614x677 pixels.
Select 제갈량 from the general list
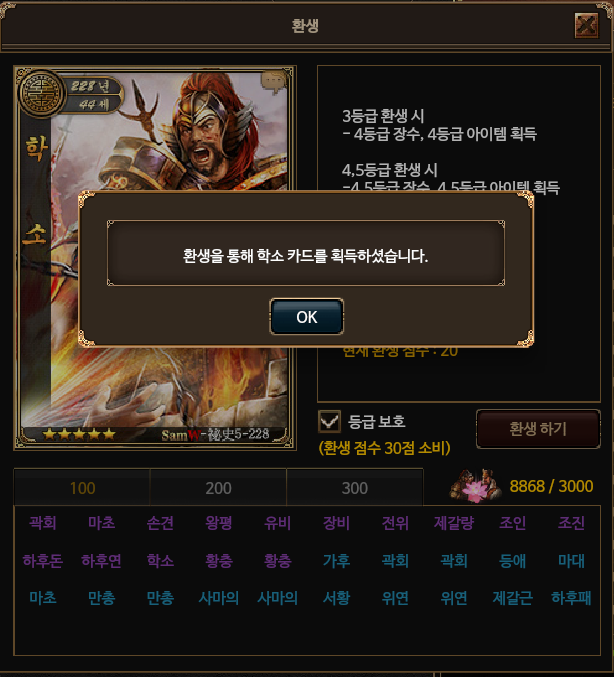point(454,523)
